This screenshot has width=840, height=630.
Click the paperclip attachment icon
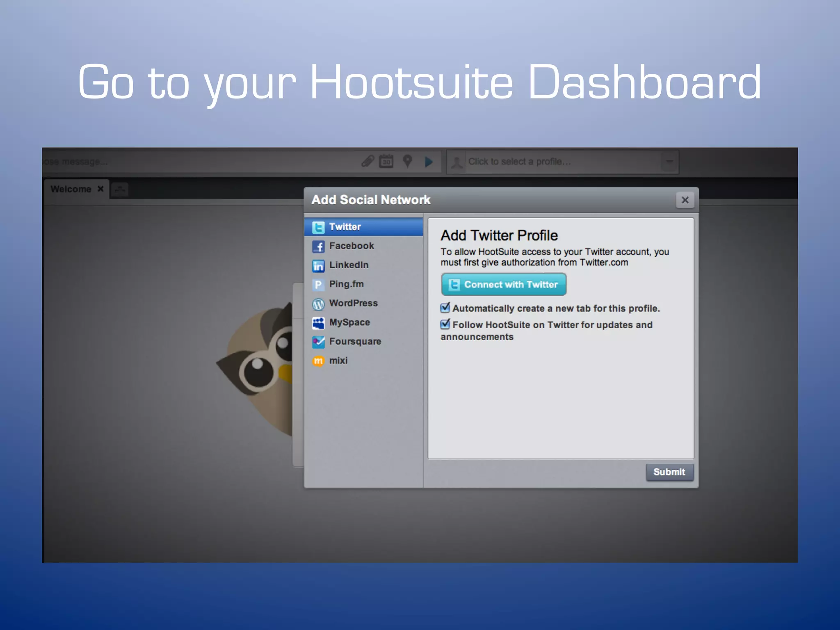coord(368,162)
